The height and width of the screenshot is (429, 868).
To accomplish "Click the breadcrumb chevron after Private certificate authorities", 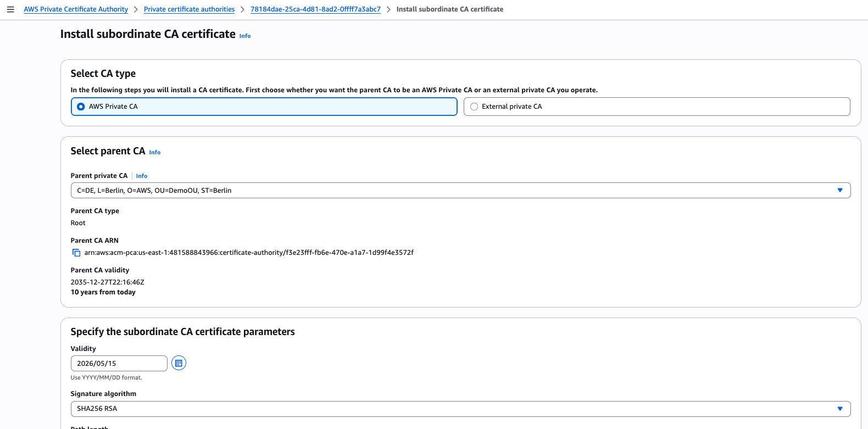I will pos(242,9).
